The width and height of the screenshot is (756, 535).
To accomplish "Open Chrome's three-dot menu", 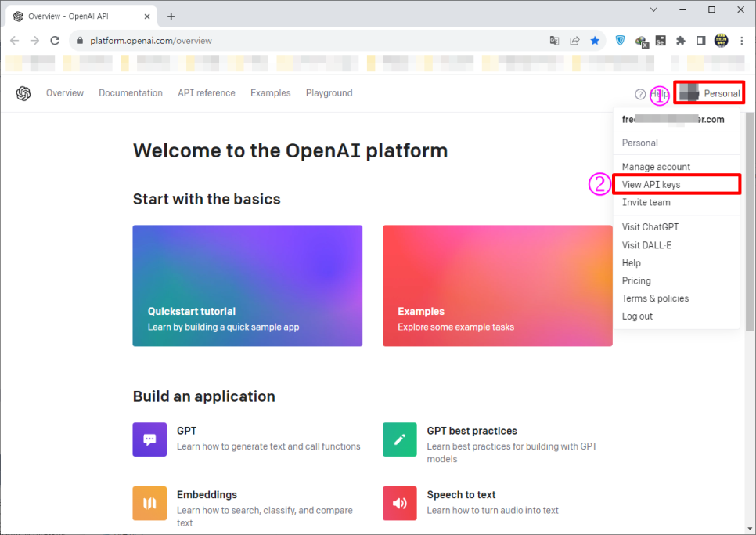I will coord(742,41).
